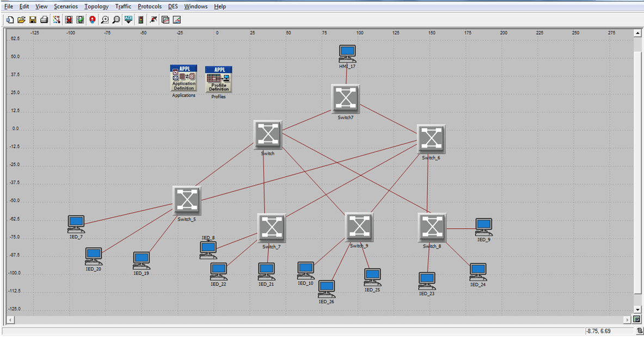Open the Edit menu
Screen dimensions: 644x337
(x=24, y=6)
